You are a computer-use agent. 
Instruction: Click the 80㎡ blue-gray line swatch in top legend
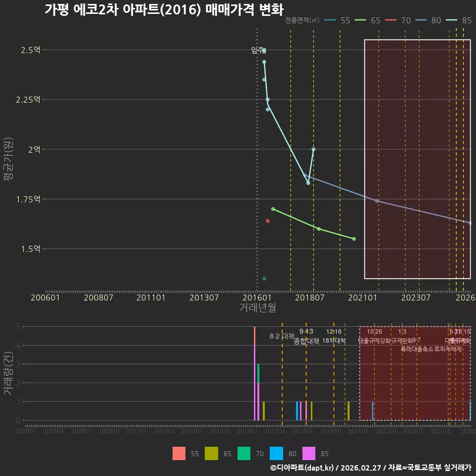coord(421,20)
